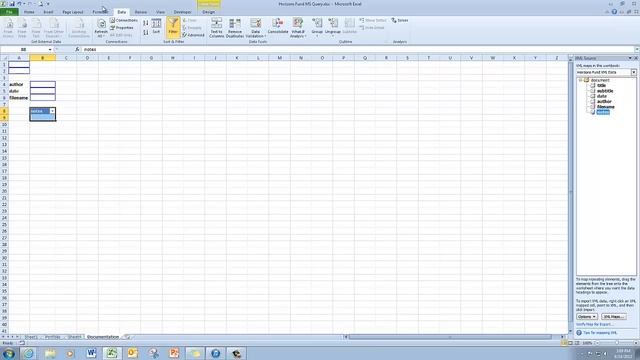640x360 pixels.
Task: Open the XML maps dropdown in XML Source pane
Action: (x=633, y=72)
